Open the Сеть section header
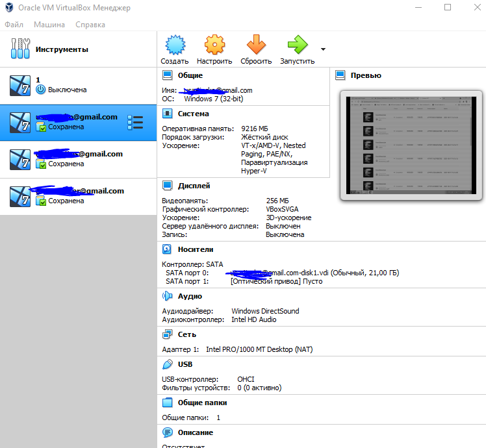The width and height of the screenshot is (486, 448). (x=187, y=334)
